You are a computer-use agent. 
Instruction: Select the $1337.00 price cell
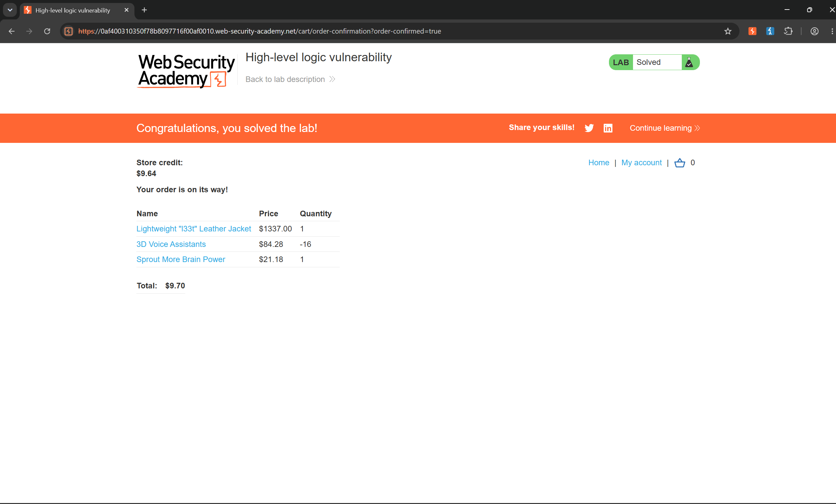(275, 229)
